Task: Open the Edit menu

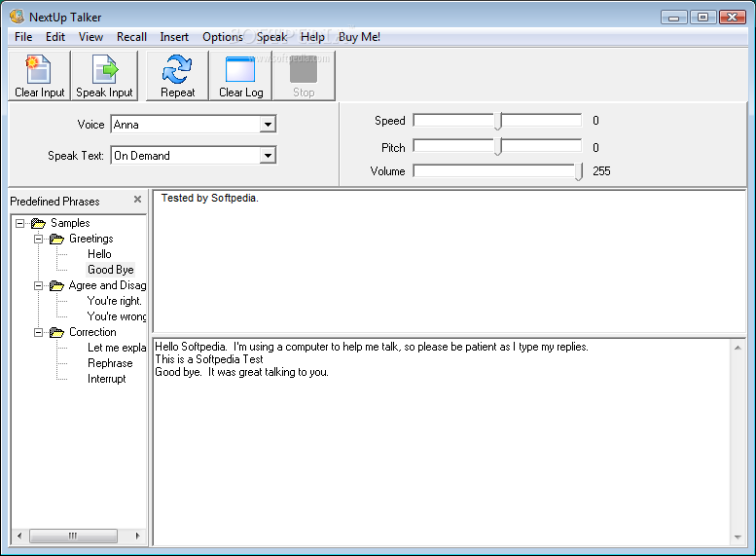Action: pyautogui.click(x=55, y=37)
